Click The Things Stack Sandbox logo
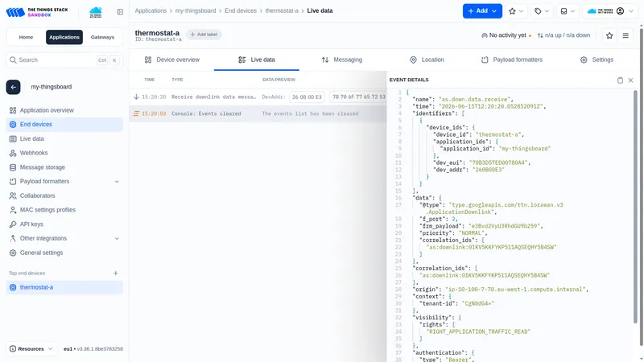This screenshot has width=644, height=362. (x=37, y=12)
